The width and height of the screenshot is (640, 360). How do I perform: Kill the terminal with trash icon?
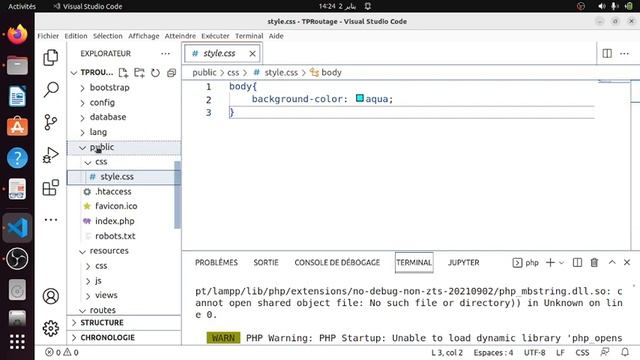pos(594,262)
